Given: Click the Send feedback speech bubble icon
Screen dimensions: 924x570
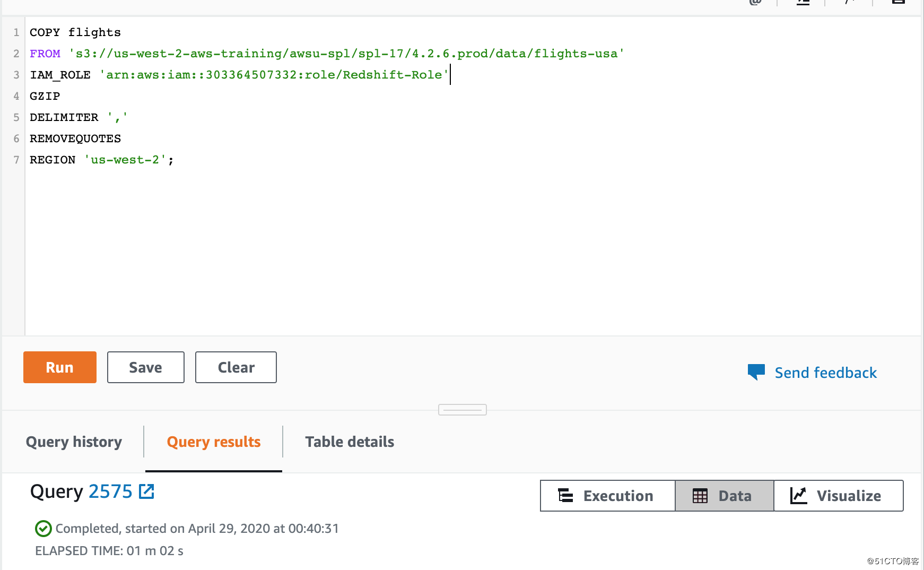Looking at the screenshot, I should [x=756, y=372].
